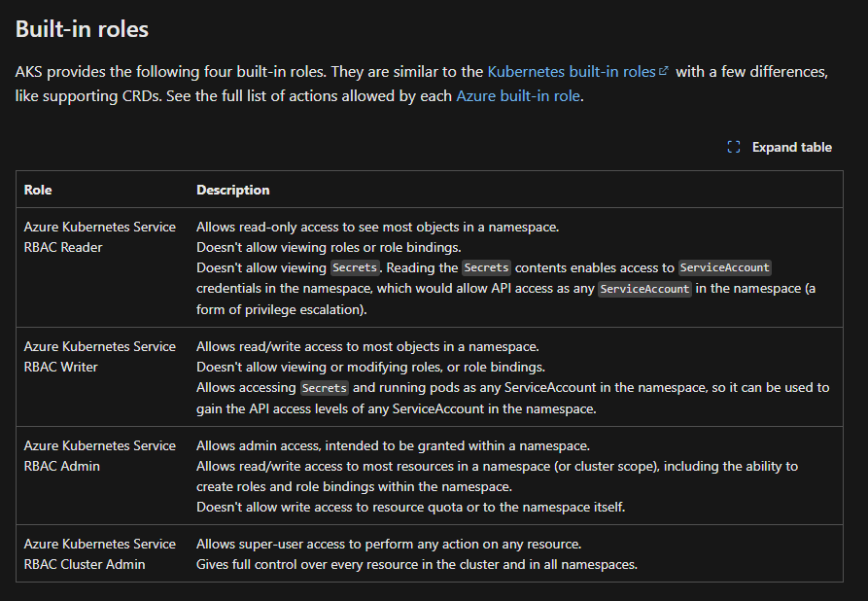Click the Azure Kubernetes Service RBAC Admin cell
868x601 pixels.
99,455
